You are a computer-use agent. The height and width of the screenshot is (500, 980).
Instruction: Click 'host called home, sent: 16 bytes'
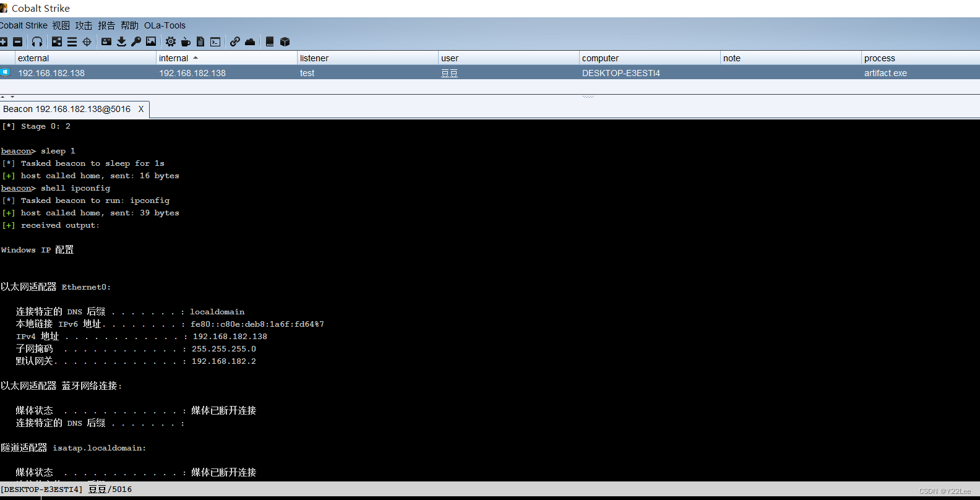pos(90,176)
